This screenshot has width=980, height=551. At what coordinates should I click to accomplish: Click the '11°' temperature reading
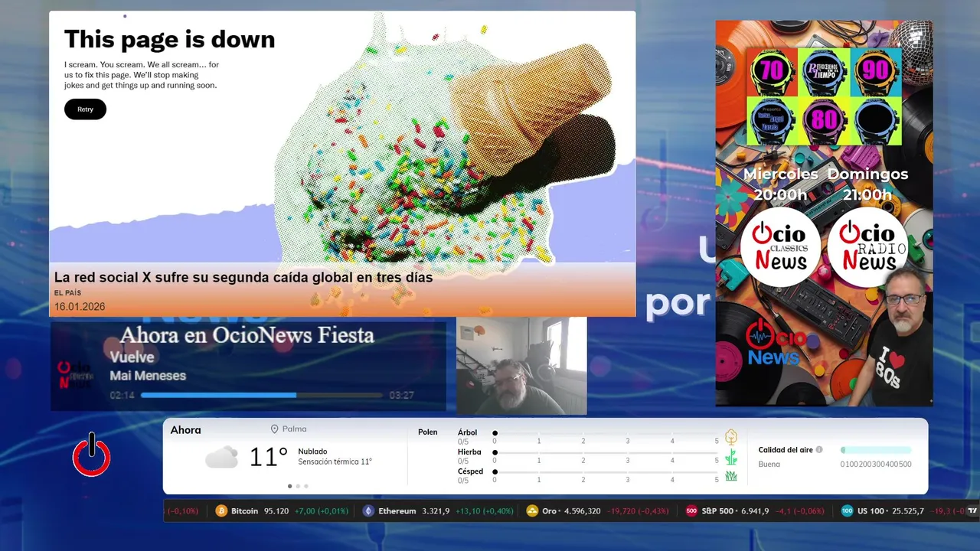click(x=268, y=457)
